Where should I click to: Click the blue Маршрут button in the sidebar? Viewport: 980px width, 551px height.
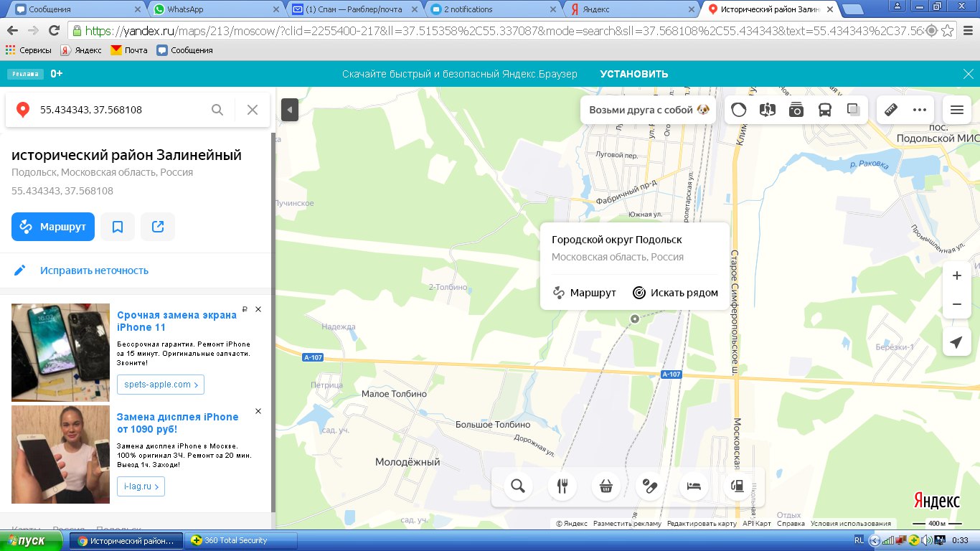tap(53, 227)
